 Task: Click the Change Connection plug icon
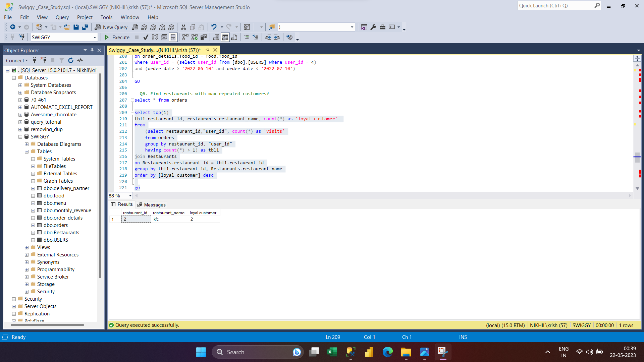coord(21,37)
